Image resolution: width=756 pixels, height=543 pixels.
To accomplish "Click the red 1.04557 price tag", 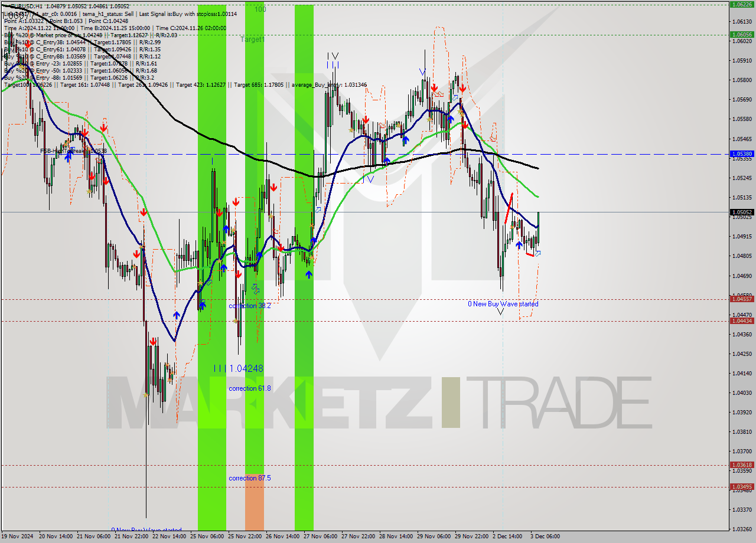I will [x=742, y=299].
